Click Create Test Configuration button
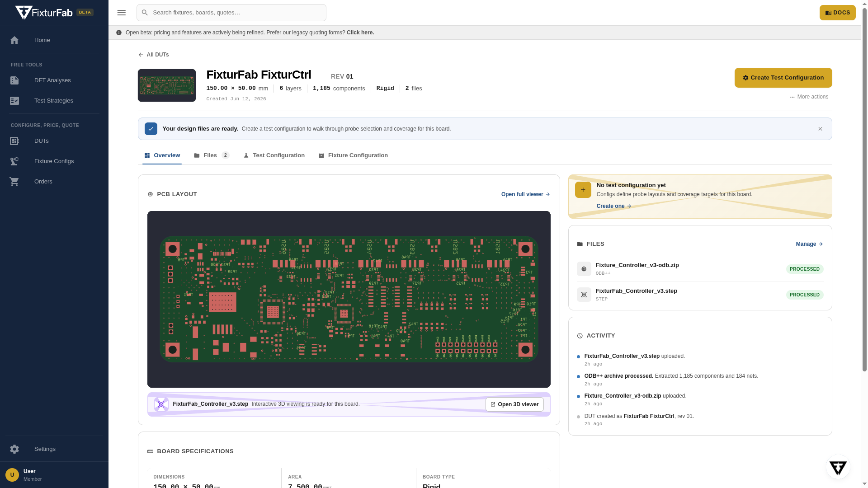 click(783, 78)
